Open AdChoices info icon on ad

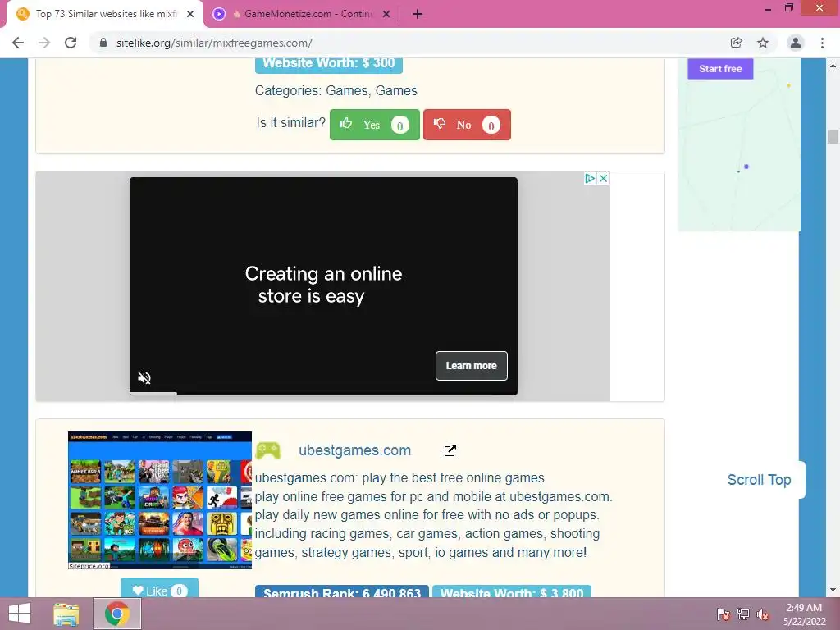point(590,178)
